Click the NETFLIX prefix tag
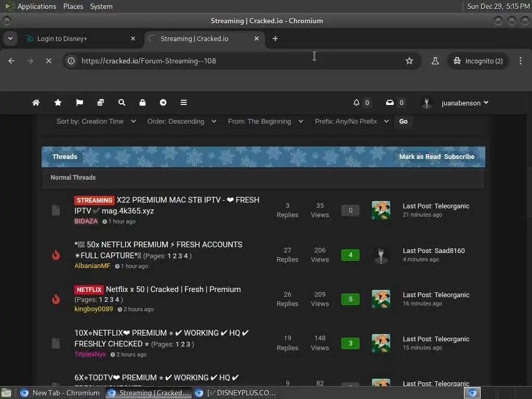Image resolution: width=532 pixels, height=399 pixels. tap(89, 289)
